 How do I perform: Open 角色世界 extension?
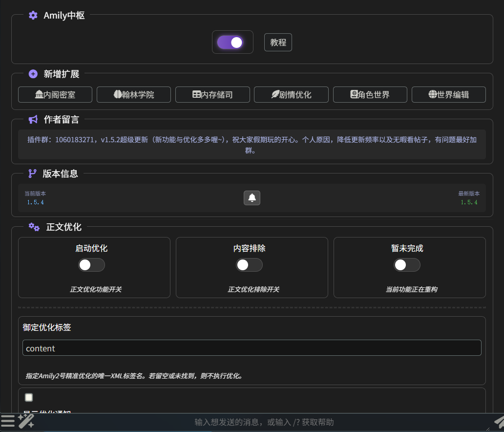coord(370,95)
